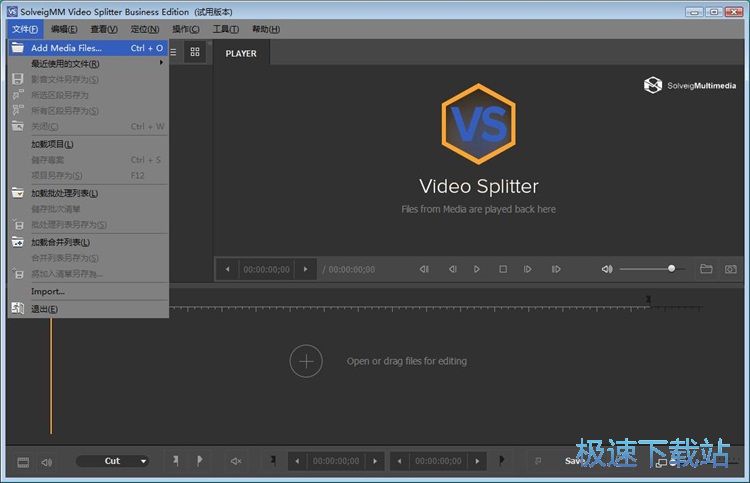The width and height of the screenshot is (750, 483).
Task: Click the add marker icon in bottom toolbar
Action: point(176,461)
